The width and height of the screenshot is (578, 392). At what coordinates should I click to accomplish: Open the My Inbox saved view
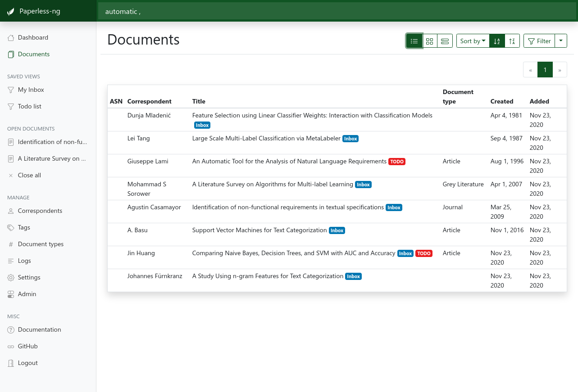[31, 90]
